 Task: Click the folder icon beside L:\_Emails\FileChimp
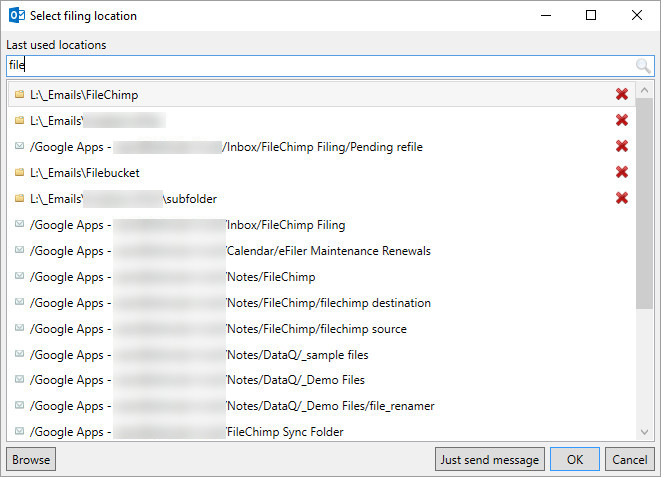tap(19, 94)
